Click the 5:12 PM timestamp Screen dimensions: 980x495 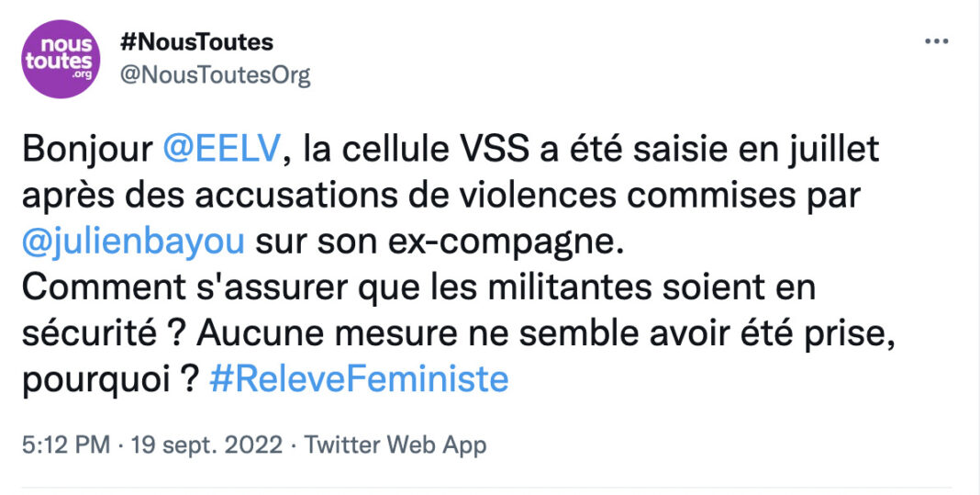click(66, 445)
